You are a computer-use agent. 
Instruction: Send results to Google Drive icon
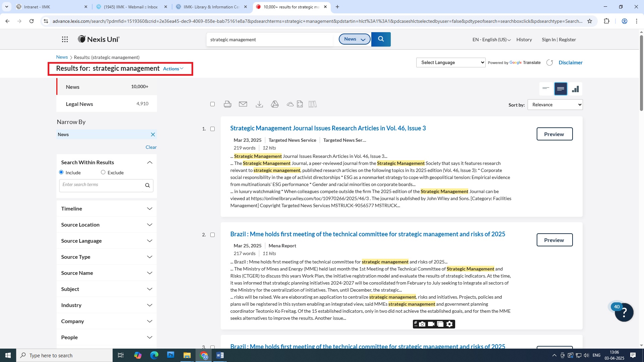(x=275, y=104)
